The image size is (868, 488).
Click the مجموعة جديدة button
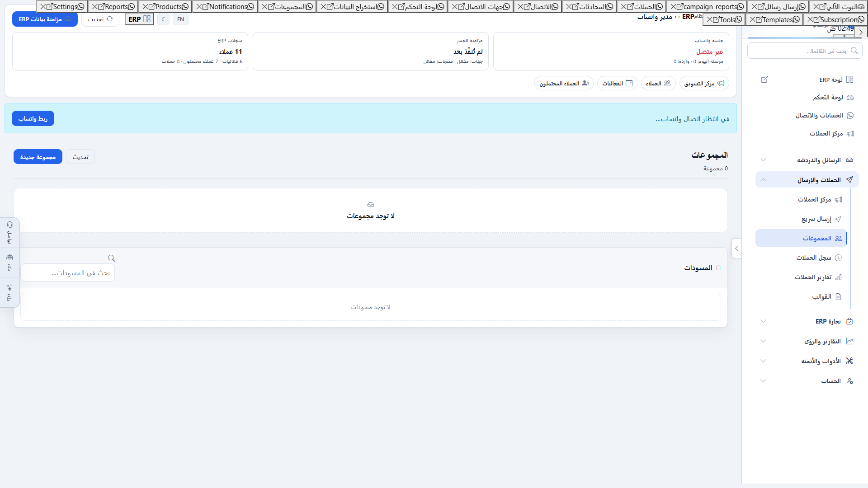(38, 157)
